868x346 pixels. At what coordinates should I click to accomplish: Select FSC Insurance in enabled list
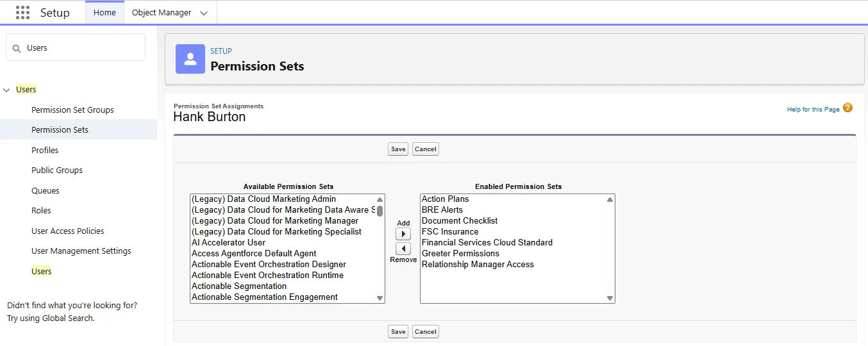click(450, 232)
